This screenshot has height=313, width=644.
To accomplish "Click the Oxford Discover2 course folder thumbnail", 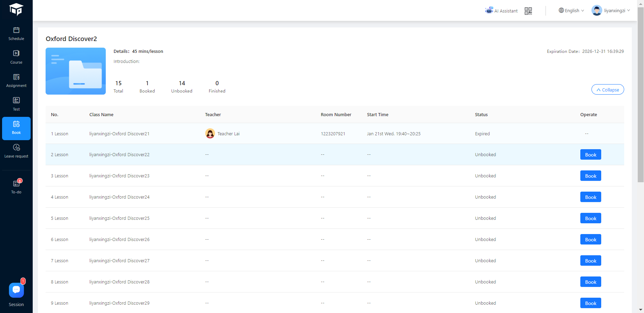I will pos(75,71).
